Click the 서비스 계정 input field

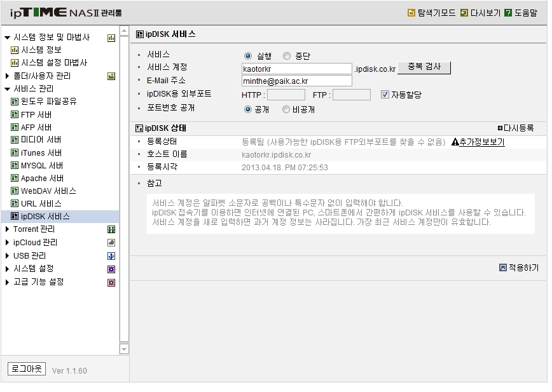coord(297,69)
